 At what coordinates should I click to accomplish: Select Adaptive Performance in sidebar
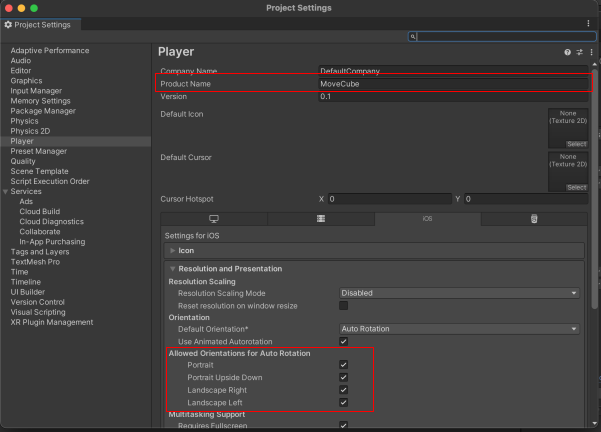coord(50,51)
